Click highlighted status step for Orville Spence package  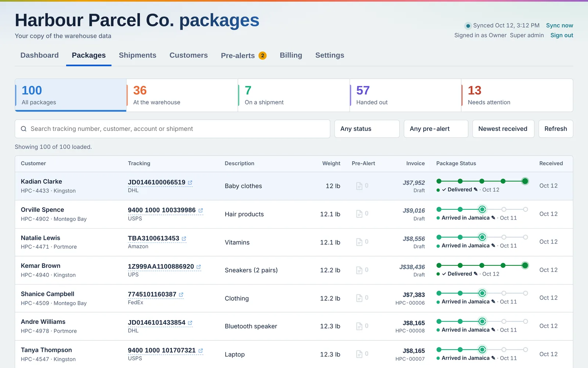coord(482,209)
